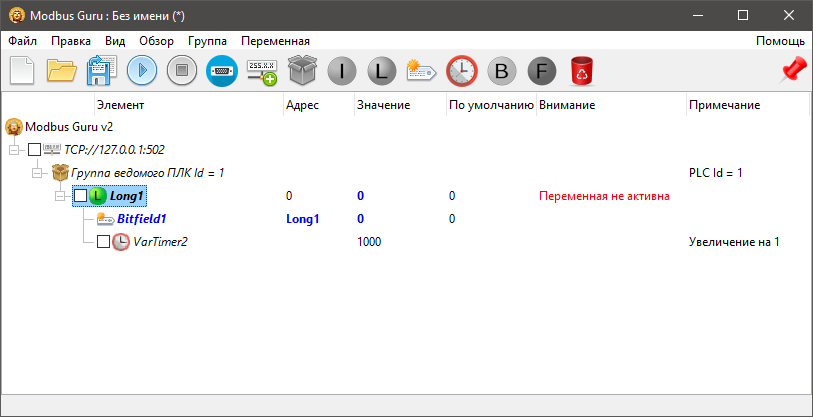Collapse the Группа ведомого ПЛК node
813x417 pixels.
point(38,172)
